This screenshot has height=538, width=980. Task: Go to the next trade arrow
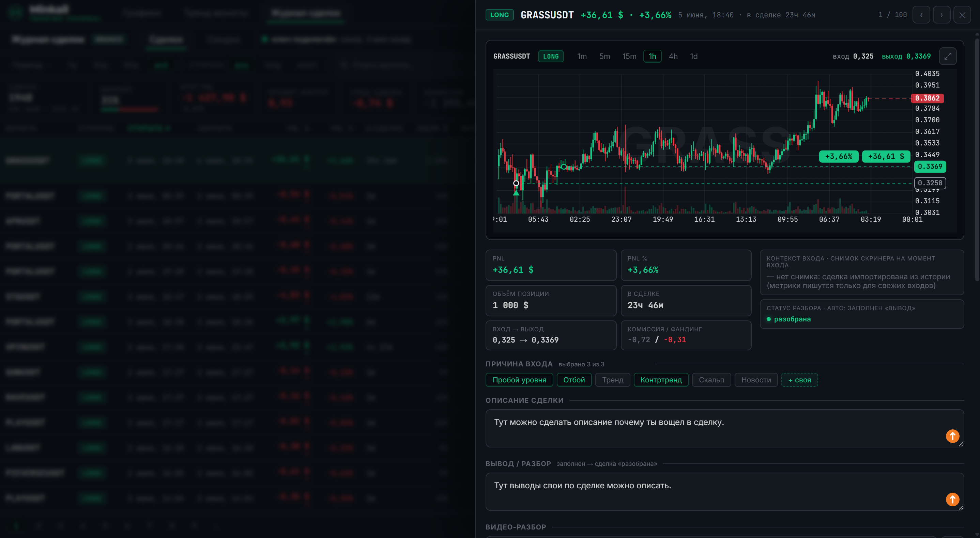(x=941, y=15)
